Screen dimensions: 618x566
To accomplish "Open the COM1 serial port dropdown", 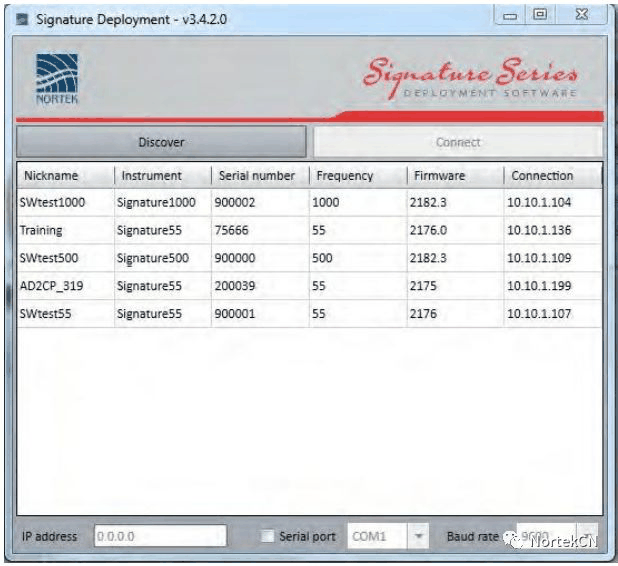I will 419,537.
